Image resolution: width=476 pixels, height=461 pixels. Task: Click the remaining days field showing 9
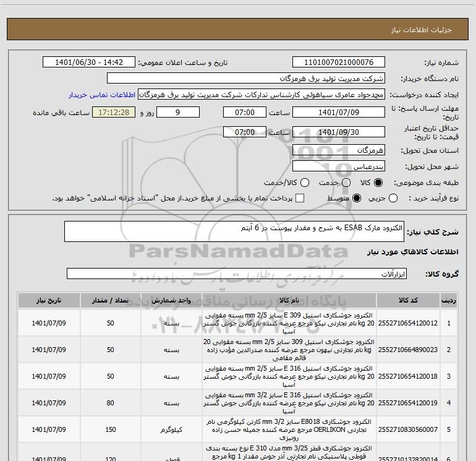(178, 113)
